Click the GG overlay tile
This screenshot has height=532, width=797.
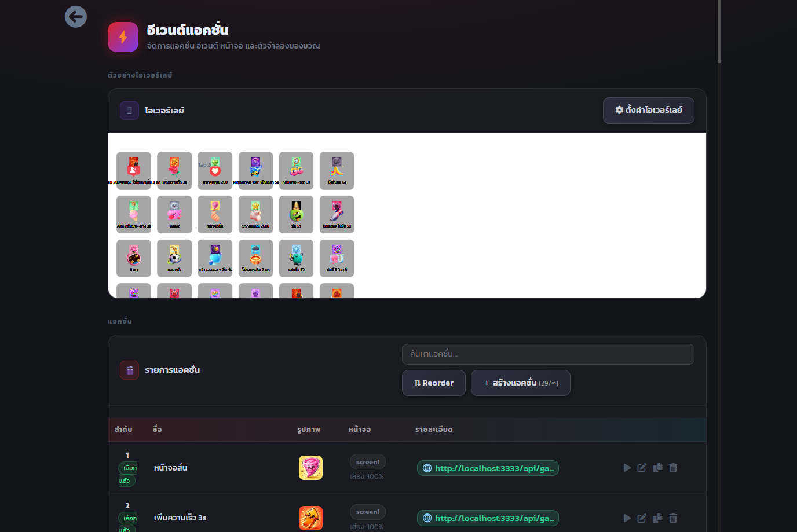[296, 170]
